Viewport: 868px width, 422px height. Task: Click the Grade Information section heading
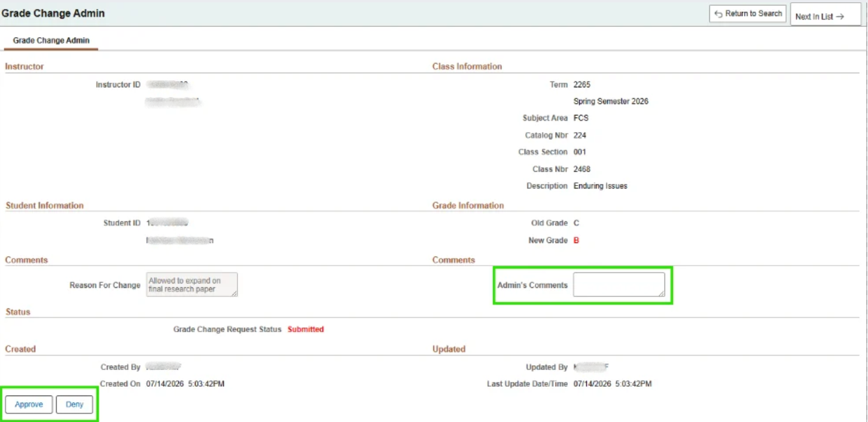click(468, 205)
